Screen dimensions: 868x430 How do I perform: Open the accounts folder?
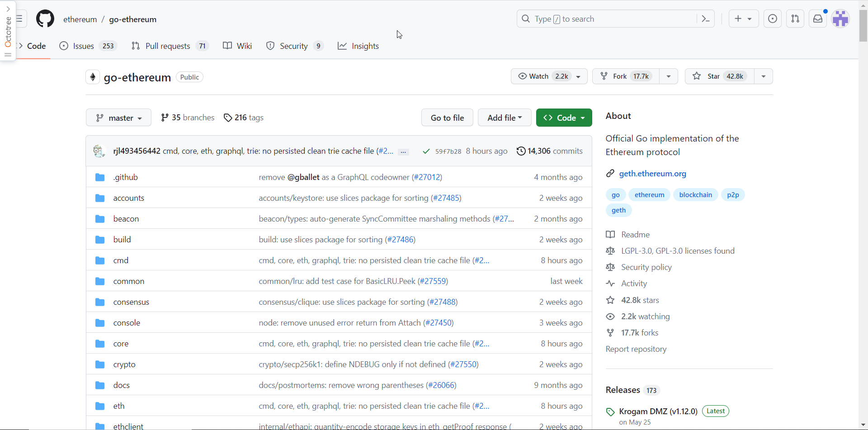128,198
